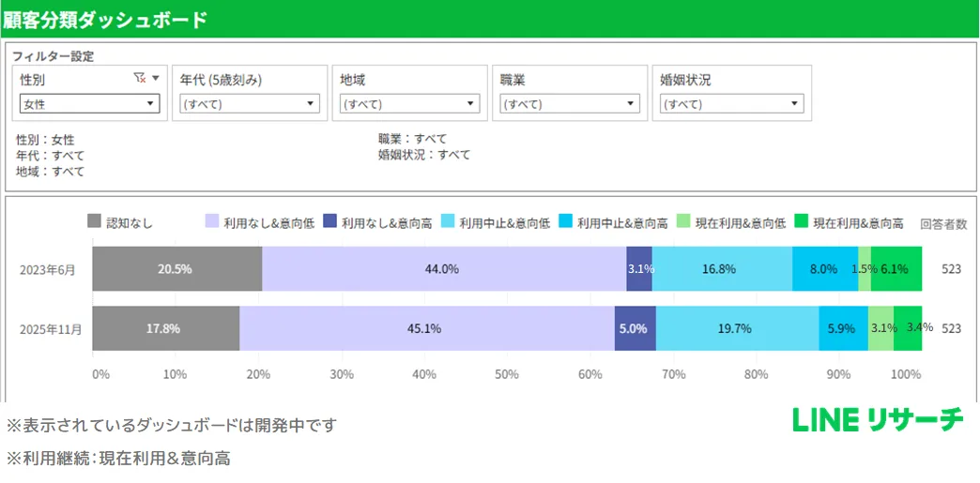The height and width of the screenshot is (483, 980).
Task: Click the 17.8% gray segment for 2025年11月
Action: [165, 328]
